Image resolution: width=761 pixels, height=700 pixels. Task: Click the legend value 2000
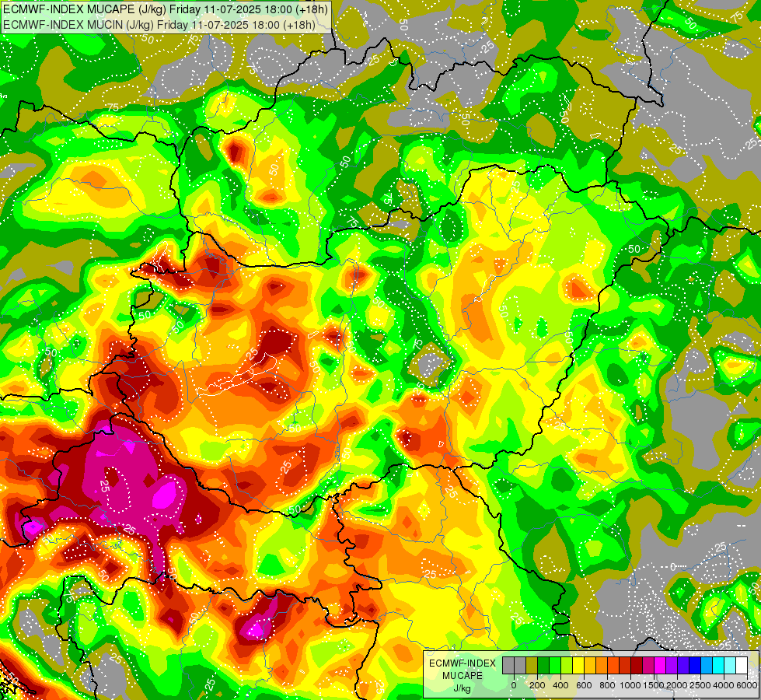pyautogui.click(x=677, y=685)
